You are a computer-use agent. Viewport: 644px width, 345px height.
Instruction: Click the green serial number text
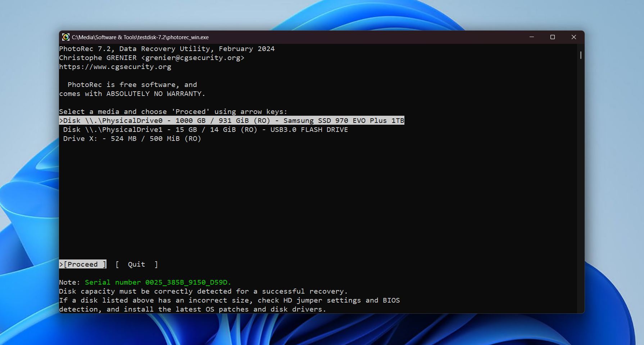pos(158,282)
